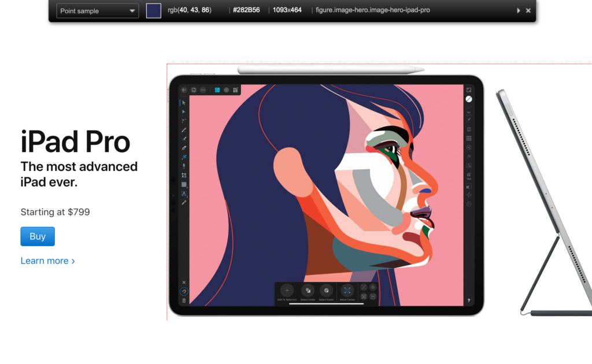
Task: Click the Select Under icon
Action: pyautogui.click(x=308, y=291)
